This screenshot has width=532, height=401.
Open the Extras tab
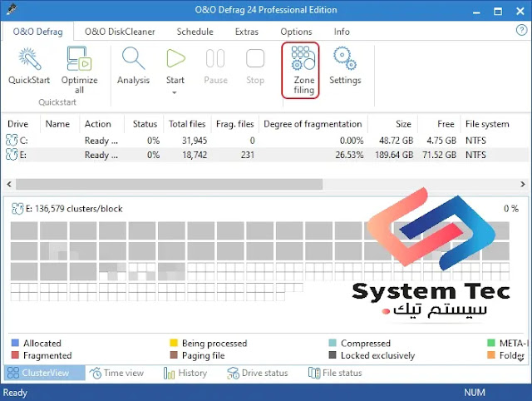click(x=247, y=32)
